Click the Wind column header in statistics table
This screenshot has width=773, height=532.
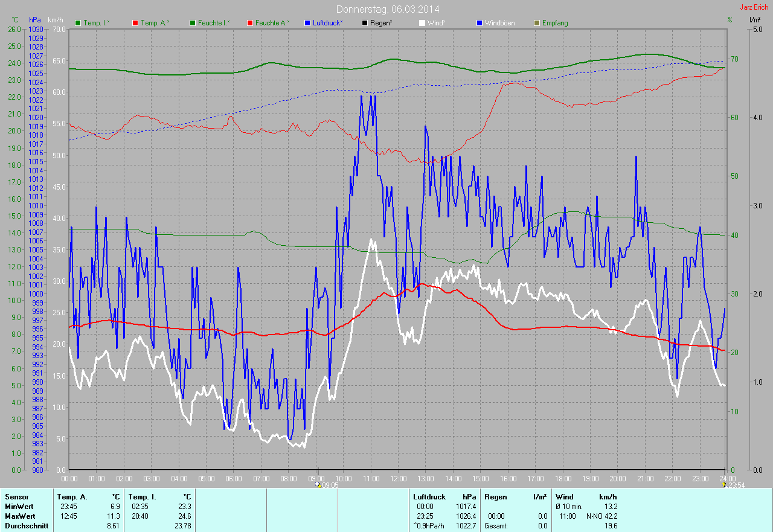(564, 496)
